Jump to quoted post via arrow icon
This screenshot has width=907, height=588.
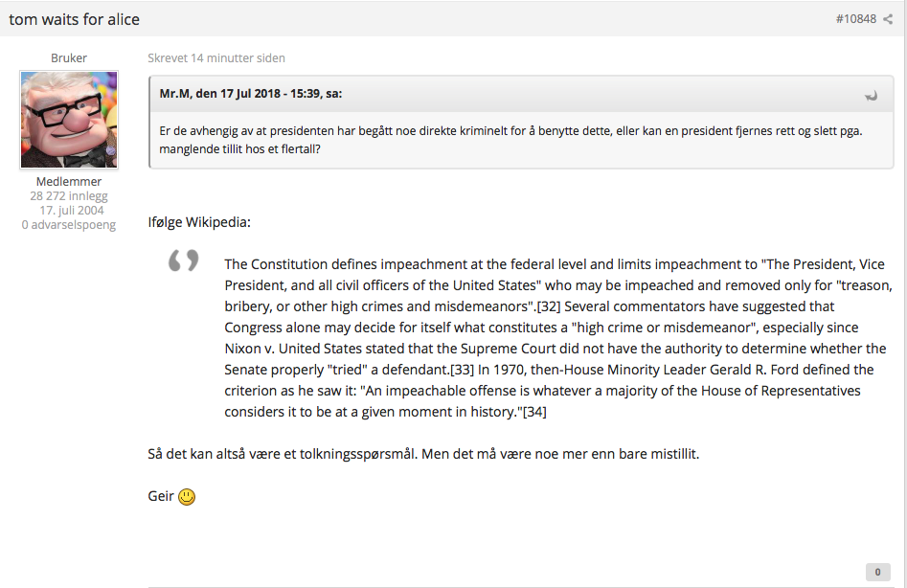click(871, 96)
